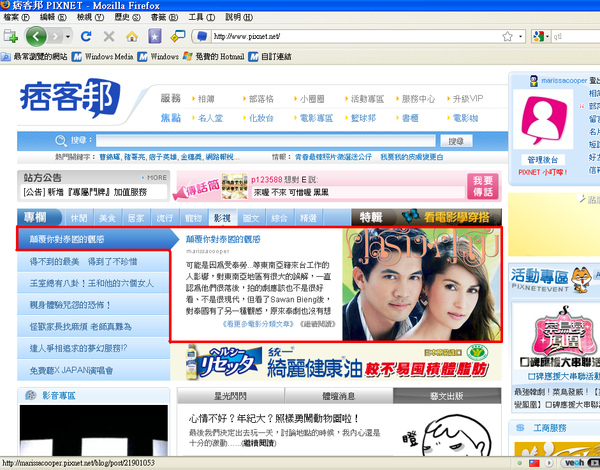Open the 書籤 (Bookmarks) menu
Image resolution: width=600 pixels, height=470 pixels.
pyautogui.click(x=165, y=17)
